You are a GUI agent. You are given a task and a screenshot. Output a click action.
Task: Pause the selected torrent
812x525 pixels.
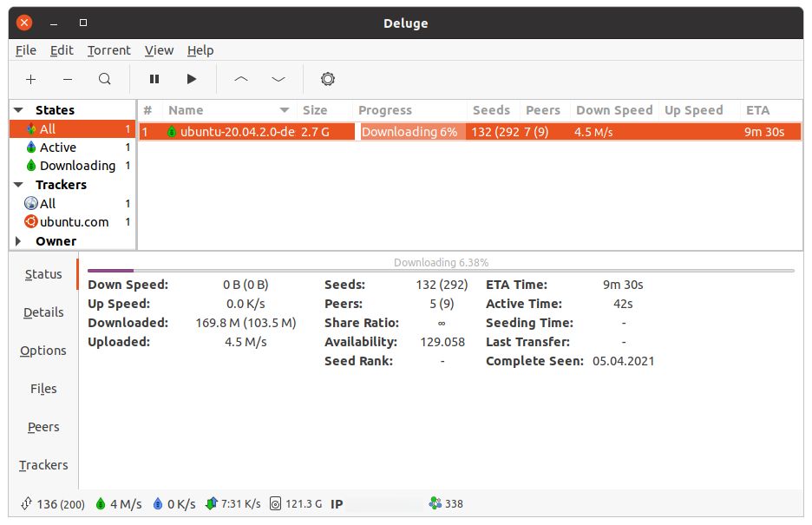pos(154,79)
